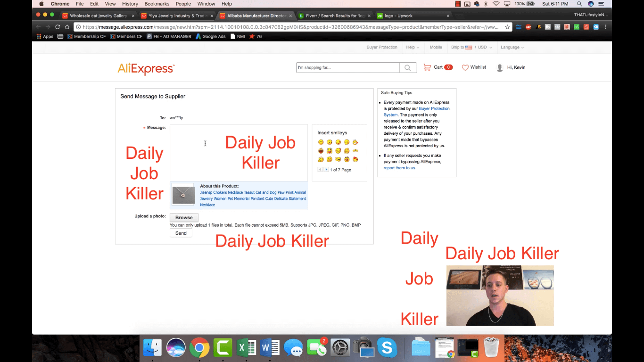Open Trash in the Dock

coord(492,348)
